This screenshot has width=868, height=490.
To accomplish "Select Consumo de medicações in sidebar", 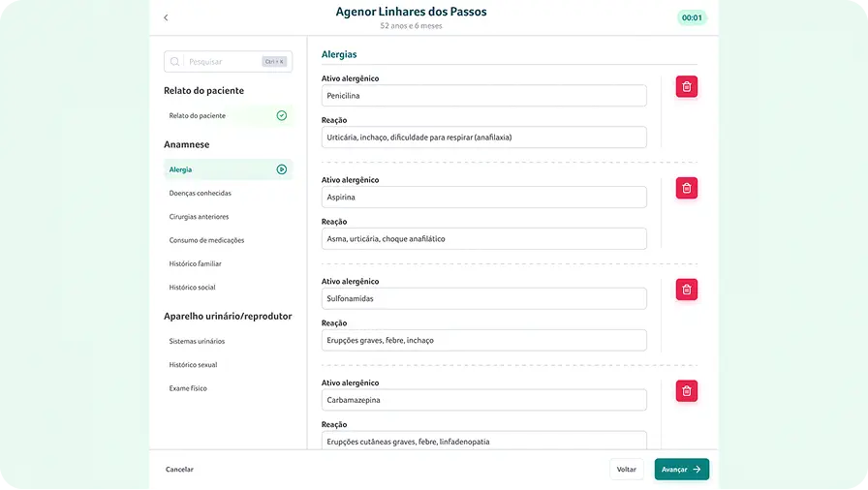I will click(206, 240).
